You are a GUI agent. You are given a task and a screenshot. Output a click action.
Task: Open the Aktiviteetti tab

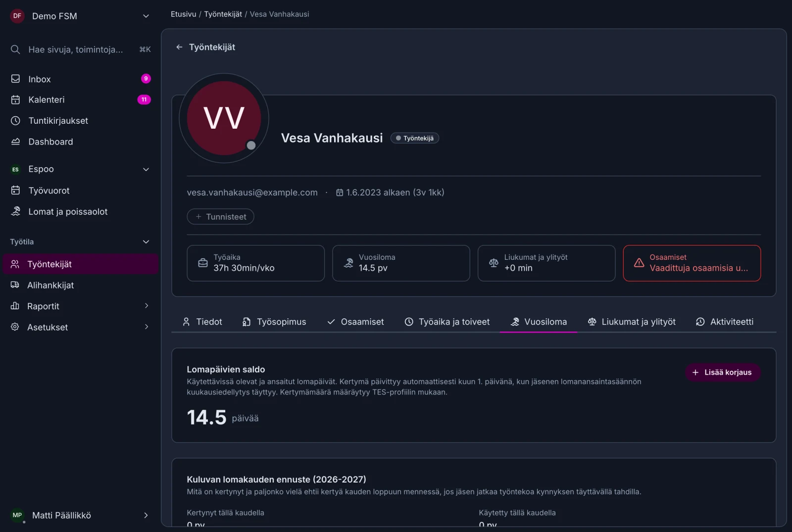point(725,322)
